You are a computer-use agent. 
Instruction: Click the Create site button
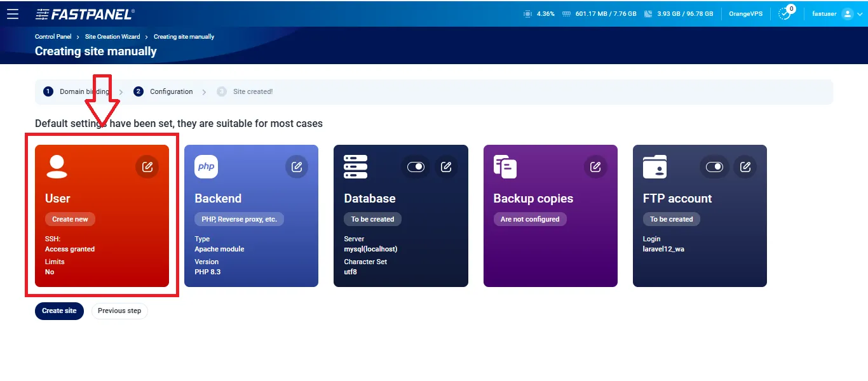point(59,311)
